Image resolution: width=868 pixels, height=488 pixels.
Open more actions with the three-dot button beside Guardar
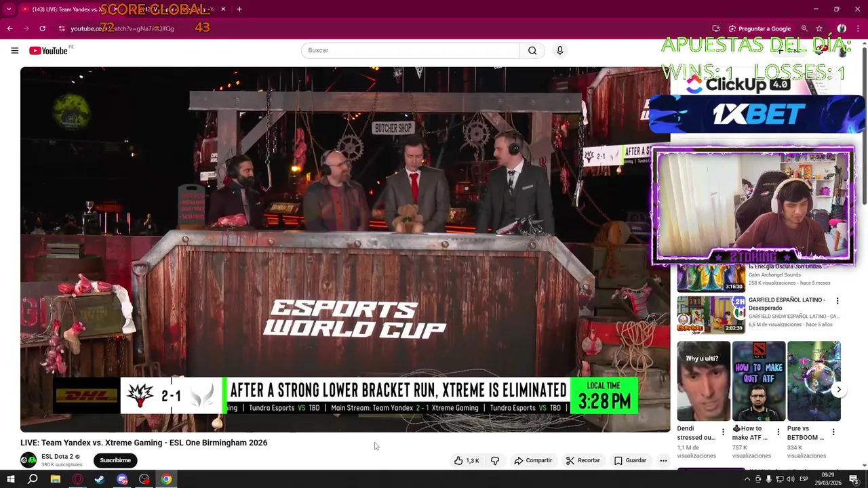click(x=663, y=460)
